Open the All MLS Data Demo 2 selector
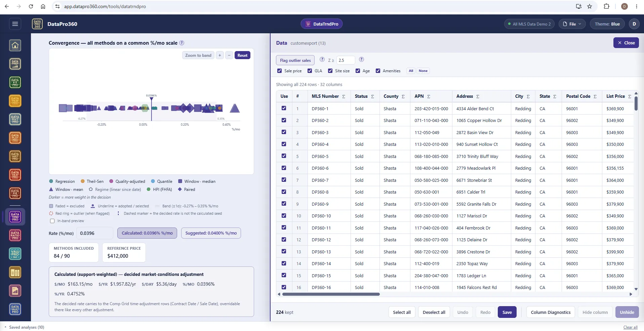Image resolution: width=644 pixels, height=331 pixels. (x=529, y=24)
